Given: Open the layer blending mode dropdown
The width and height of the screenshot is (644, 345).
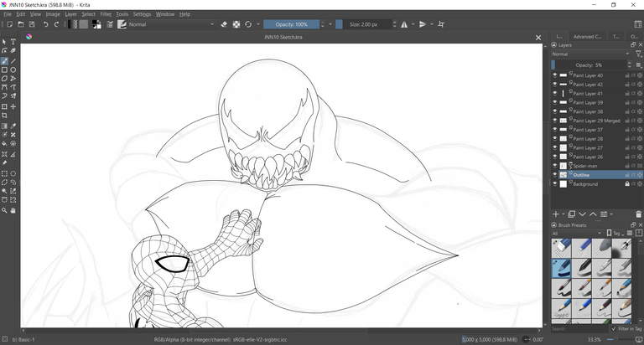Looking at the screenshot, I should click(590, 54).
